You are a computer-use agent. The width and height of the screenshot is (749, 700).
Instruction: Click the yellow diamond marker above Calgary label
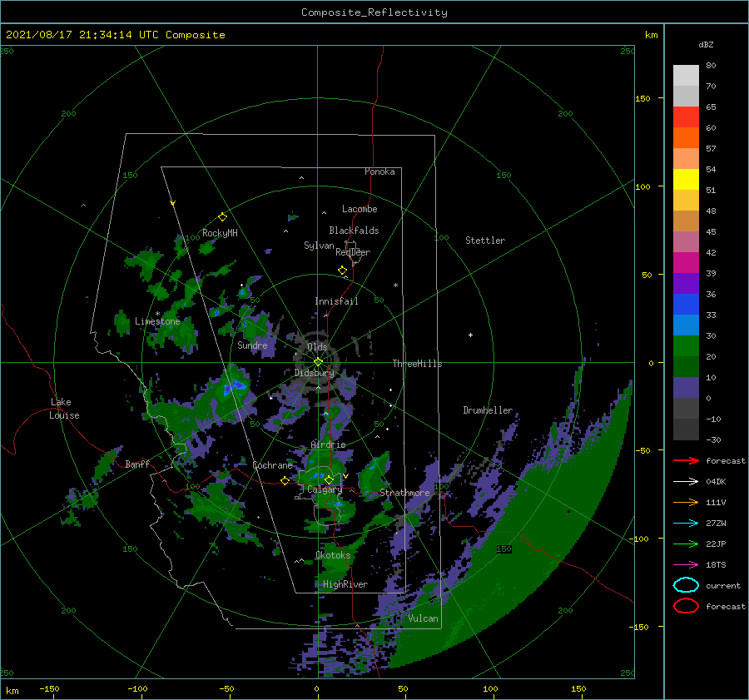click(x=329, y=479)
